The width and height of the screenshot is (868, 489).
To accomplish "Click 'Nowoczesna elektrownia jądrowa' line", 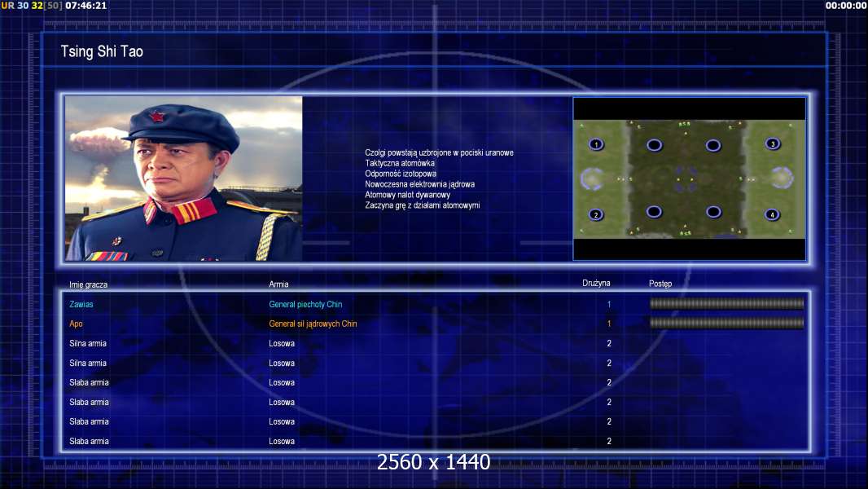I will pos(419,184).
